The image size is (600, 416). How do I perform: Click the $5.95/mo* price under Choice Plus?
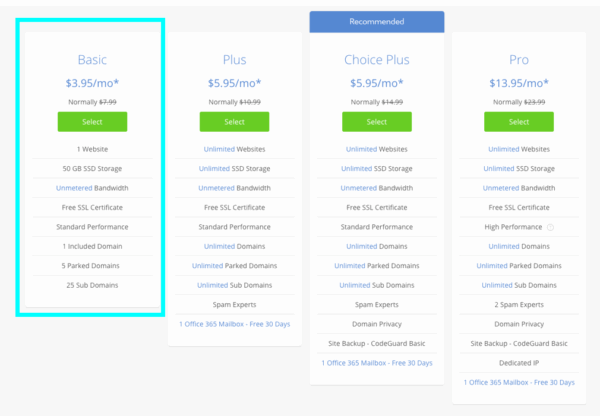377,83
